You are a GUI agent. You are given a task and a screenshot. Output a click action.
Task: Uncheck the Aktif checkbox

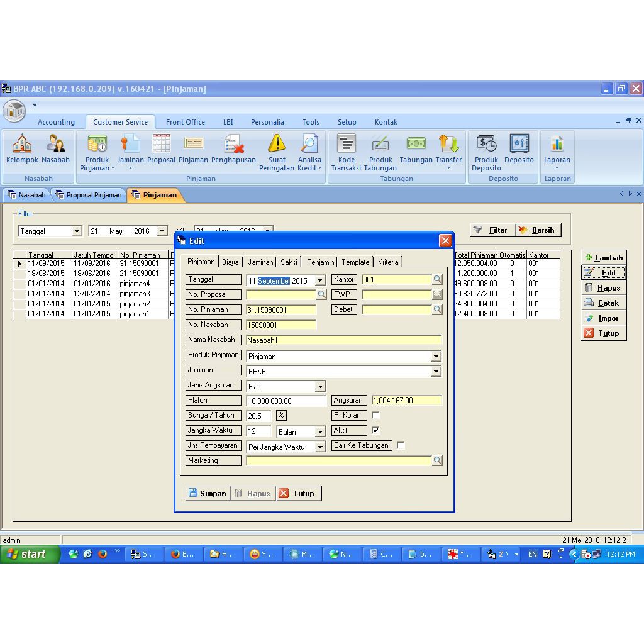click(375, 431)
